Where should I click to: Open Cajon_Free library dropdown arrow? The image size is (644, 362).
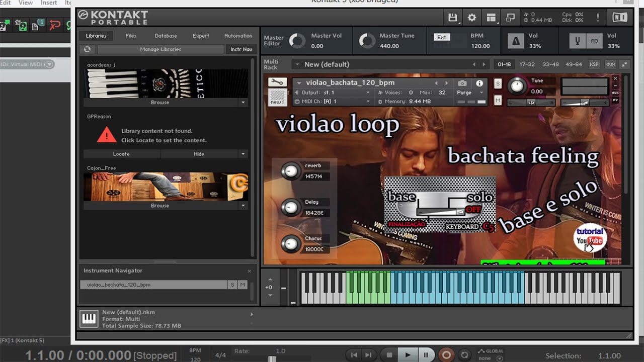(x=243, y=206)
